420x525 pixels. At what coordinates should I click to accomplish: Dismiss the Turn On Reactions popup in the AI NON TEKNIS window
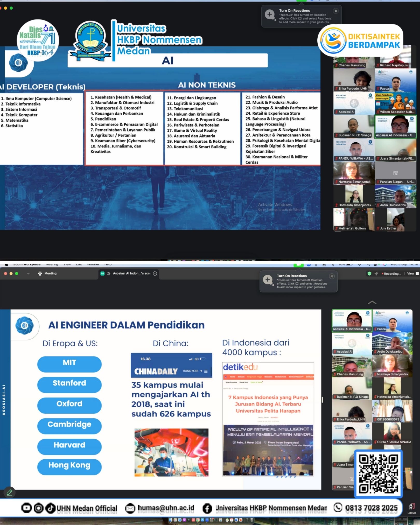(336, 11)
